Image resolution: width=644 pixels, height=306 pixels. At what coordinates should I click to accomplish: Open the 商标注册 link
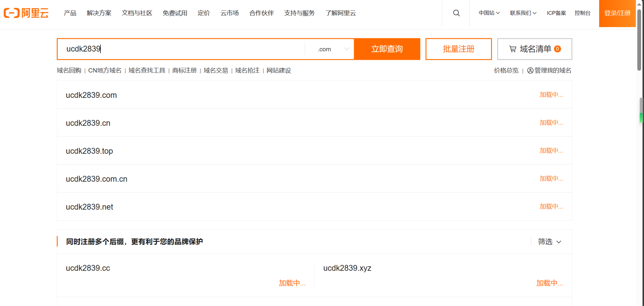[184, 70]
